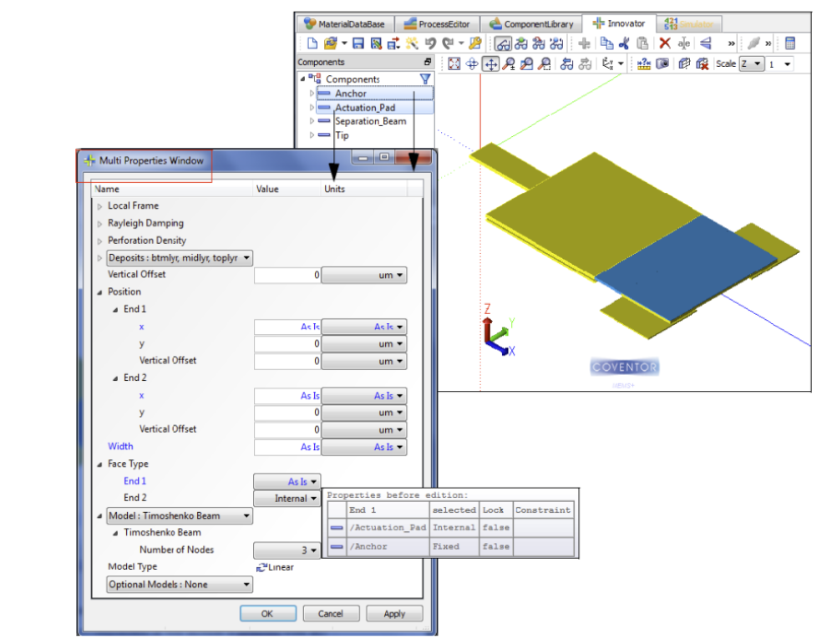Open the Face Type End 1 As Is dropdown
Image resolution: width=837 pixels, height=644 pixels.
(x=287, y=481)
